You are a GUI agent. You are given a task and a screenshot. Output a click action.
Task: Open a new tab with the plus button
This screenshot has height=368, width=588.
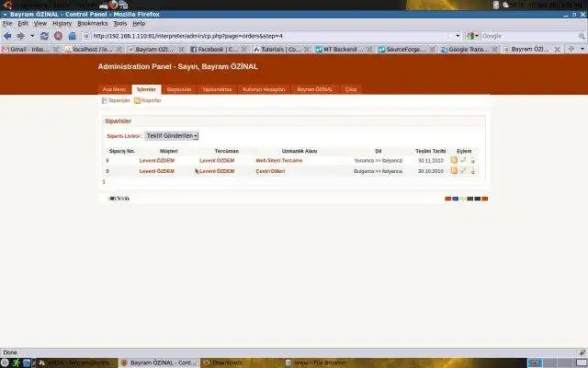(x=571, y=49)
